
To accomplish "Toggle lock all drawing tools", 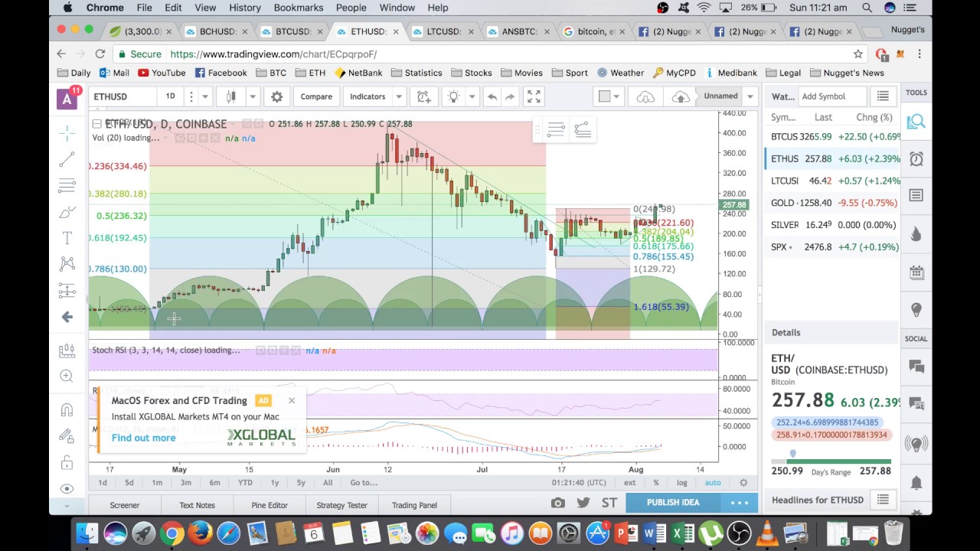I will click(67, 462).
